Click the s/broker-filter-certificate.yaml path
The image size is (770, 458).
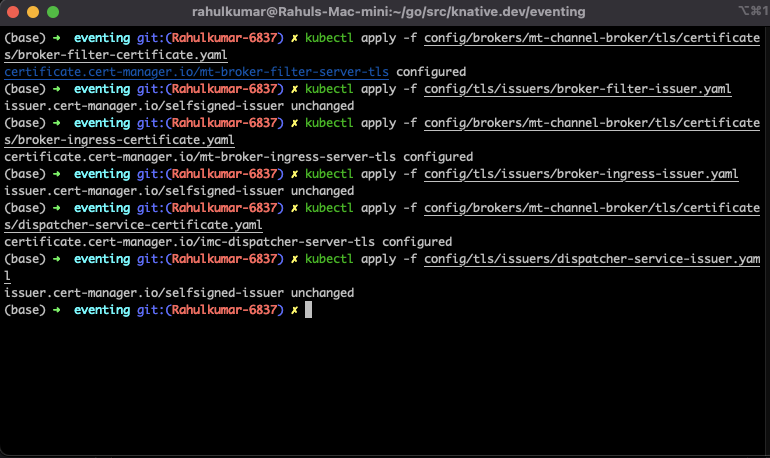coord(116,55)
